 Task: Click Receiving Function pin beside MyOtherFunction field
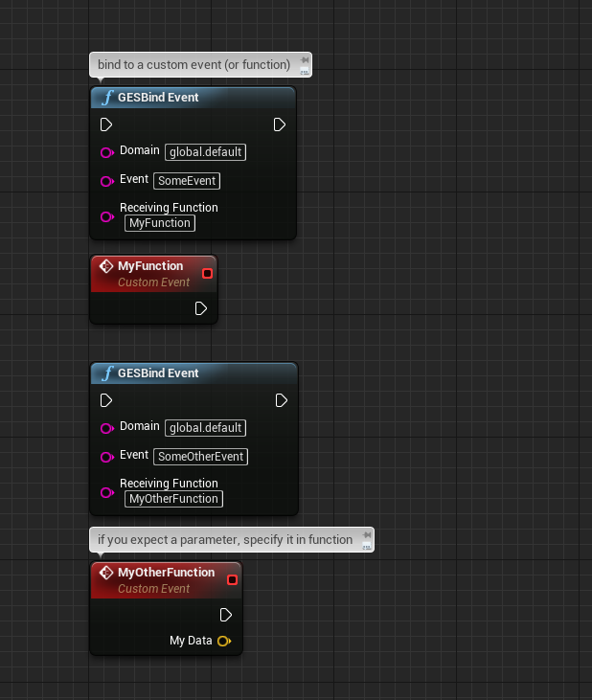107,493
